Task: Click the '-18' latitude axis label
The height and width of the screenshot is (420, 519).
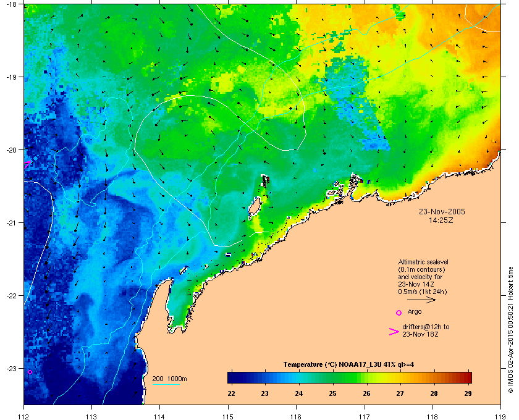Action: coord(11,4)
